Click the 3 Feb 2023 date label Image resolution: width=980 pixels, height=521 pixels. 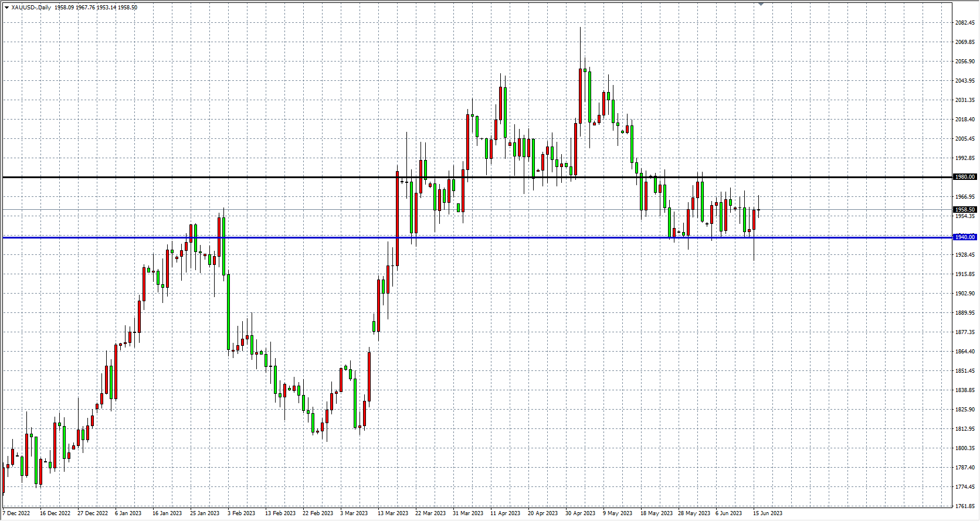click(241, 513)
